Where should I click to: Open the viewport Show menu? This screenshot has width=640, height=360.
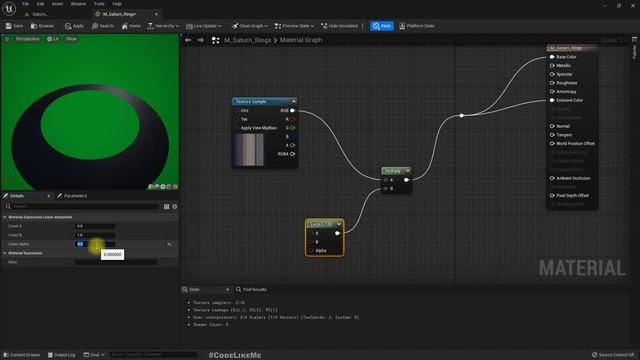(71, 39)
